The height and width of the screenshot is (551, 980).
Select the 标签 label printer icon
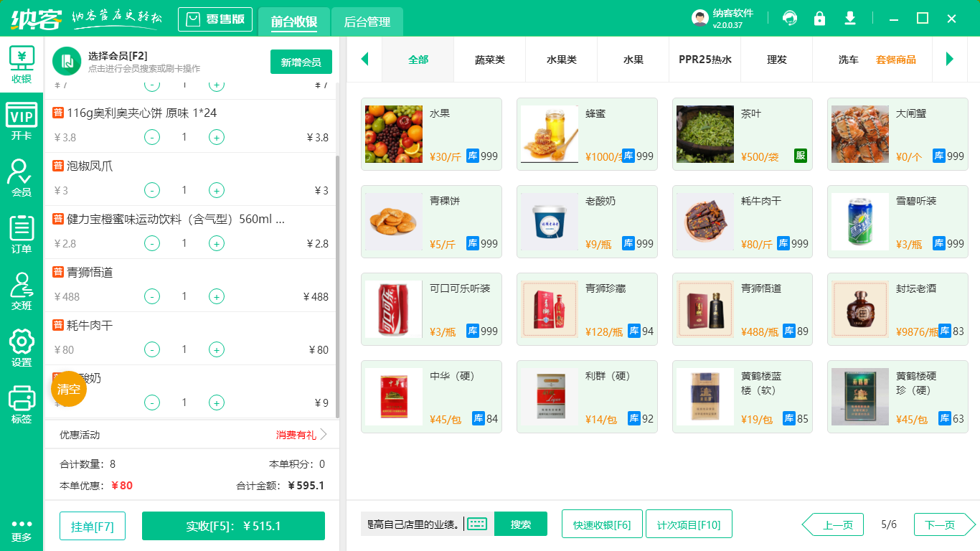point(21,402)
